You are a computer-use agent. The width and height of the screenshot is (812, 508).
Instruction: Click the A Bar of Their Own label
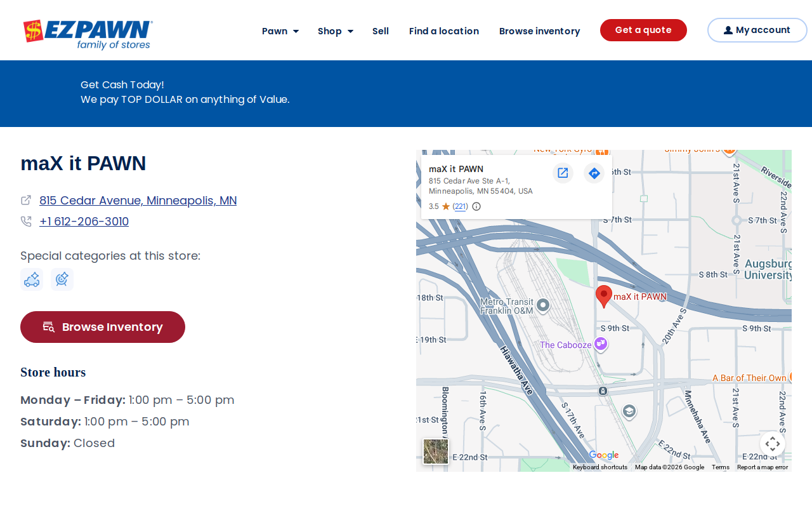(749, 378)
